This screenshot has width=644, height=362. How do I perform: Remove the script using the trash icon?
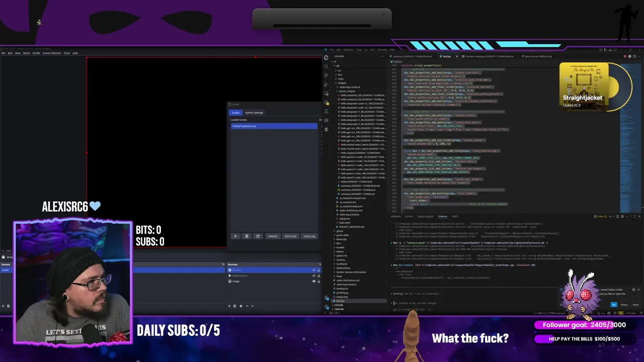[247, 236]
